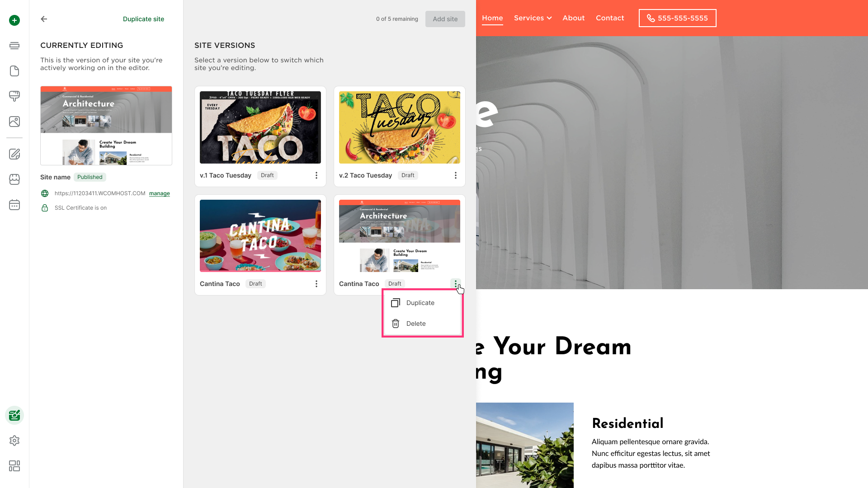Open options for first Cantina Taco site
The width and height of the screenshot is (868, 488).
[316, 284]
